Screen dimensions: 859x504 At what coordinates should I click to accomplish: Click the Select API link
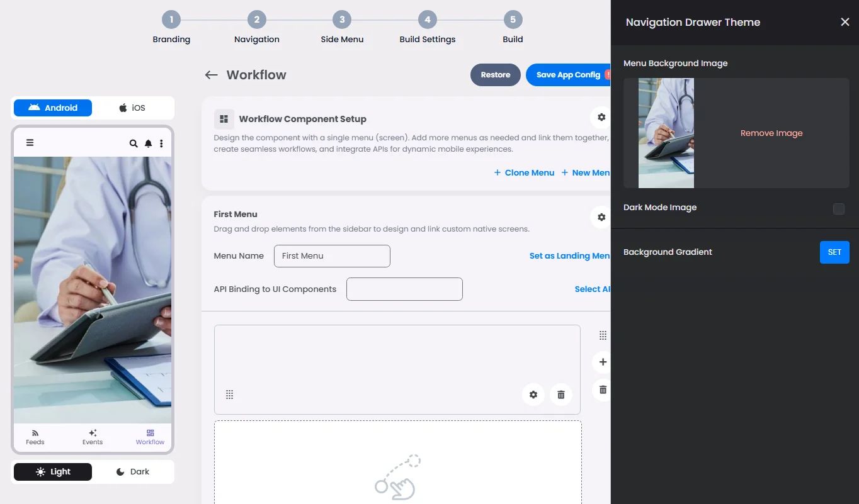click(x=593, y=289)
